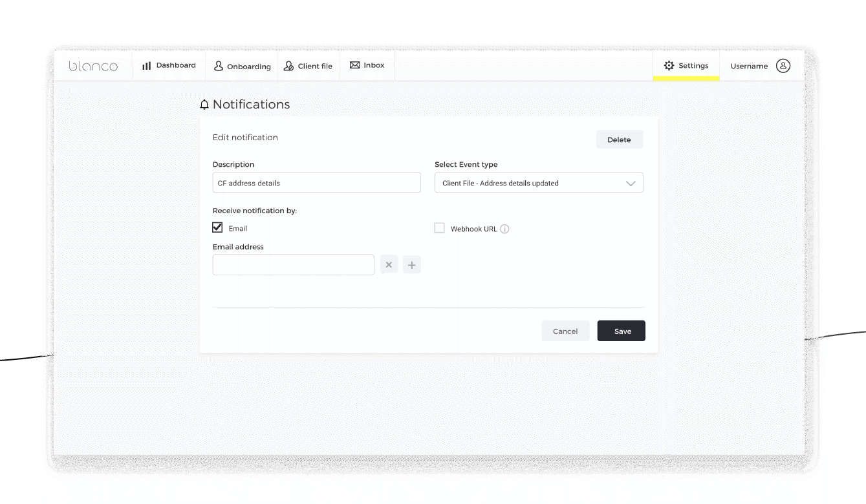
Task: Click the Notifications page title
Action: pos(251,105)
